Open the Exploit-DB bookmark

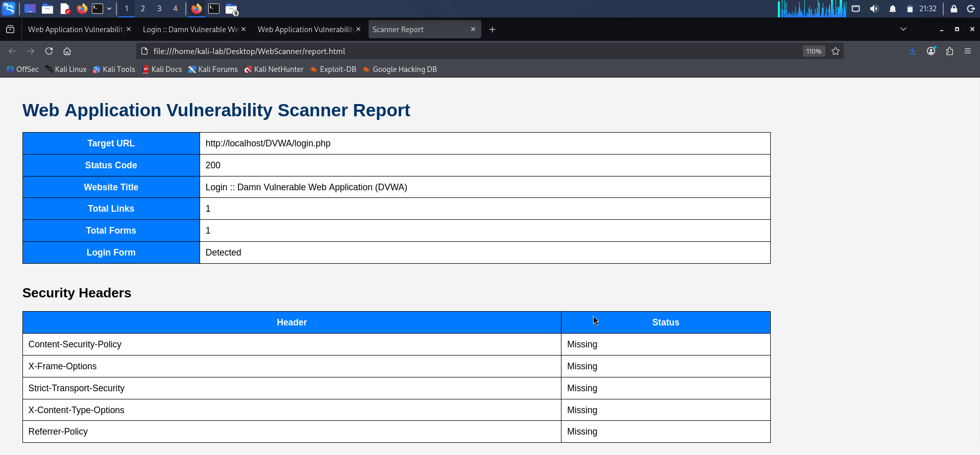coord(333,69)
